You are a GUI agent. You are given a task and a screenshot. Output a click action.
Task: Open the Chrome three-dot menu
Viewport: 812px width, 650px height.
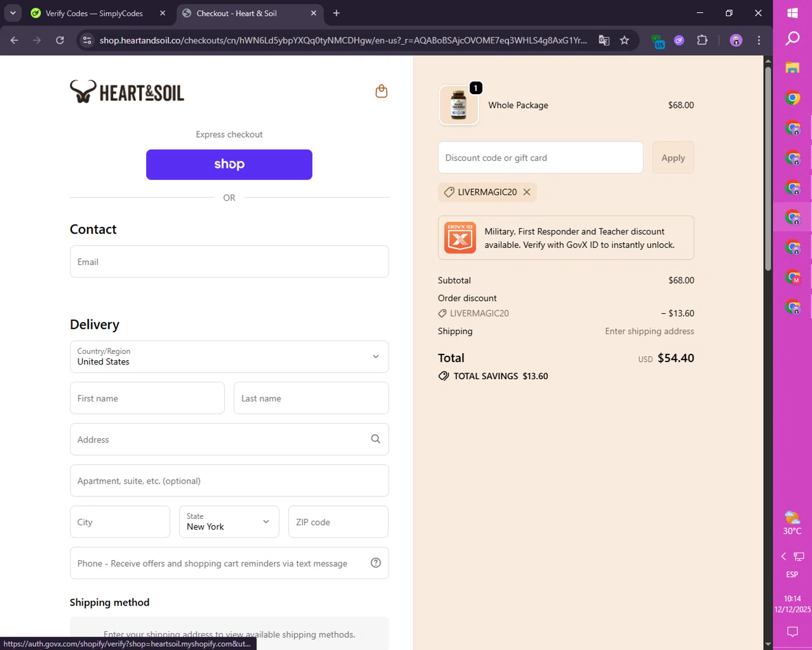click(x=759, y=40)
